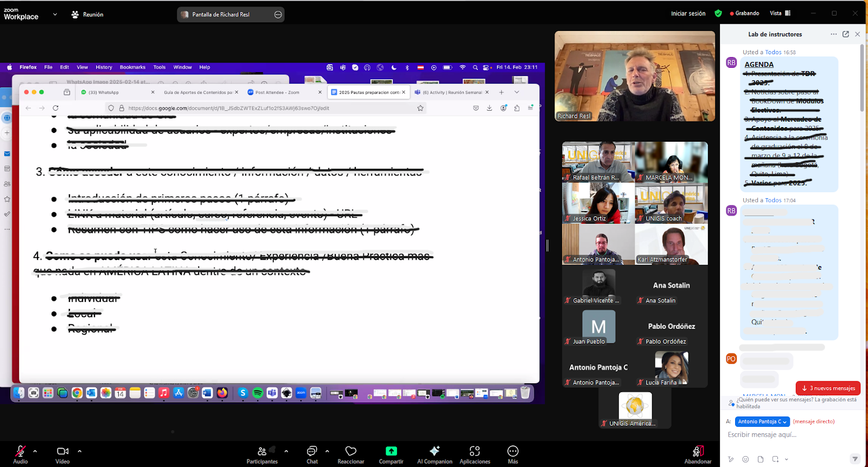Expand screenshot options arrow in chat
Viewport: 868px width, 467px height.
(x=786, y=459)
